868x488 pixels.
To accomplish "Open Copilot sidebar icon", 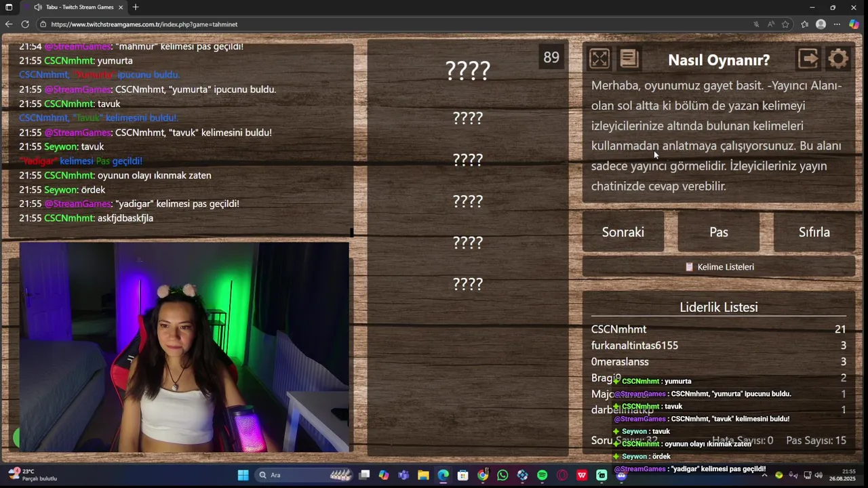I will 854,24.
